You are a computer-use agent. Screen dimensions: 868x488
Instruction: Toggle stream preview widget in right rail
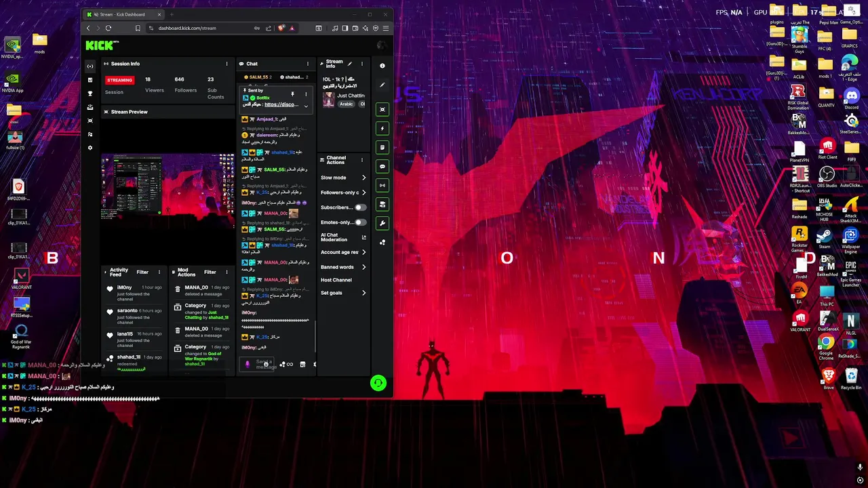point(382,109)
